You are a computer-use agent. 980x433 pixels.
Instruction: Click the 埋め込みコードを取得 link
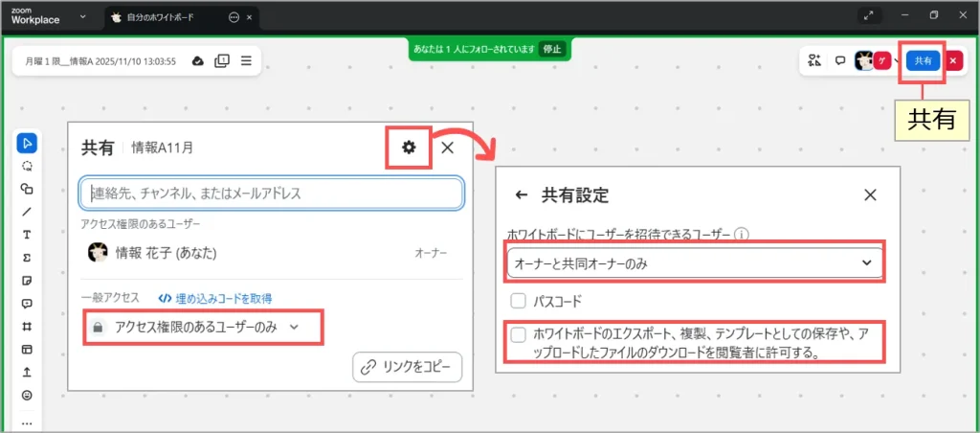221,298
